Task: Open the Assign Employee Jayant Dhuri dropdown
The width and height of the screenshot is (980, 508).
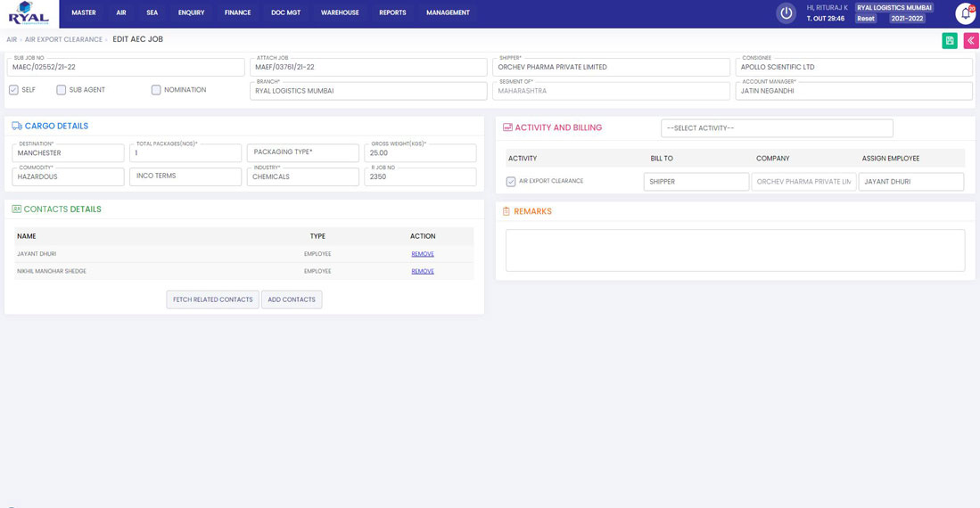Action: tap(911, 182)
